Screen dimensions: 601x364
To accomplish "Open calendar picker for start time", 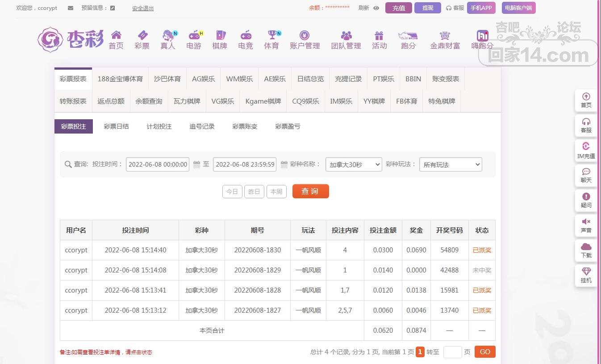I will coord(197,165).
